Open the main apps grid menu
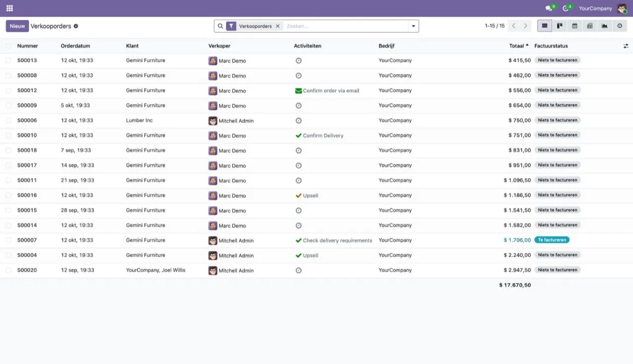The height and width of the screenshot is (364, 633). (9, 8)
